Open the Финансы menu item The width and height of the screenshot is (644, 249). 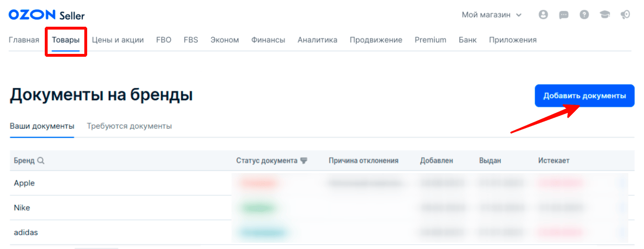268,40
